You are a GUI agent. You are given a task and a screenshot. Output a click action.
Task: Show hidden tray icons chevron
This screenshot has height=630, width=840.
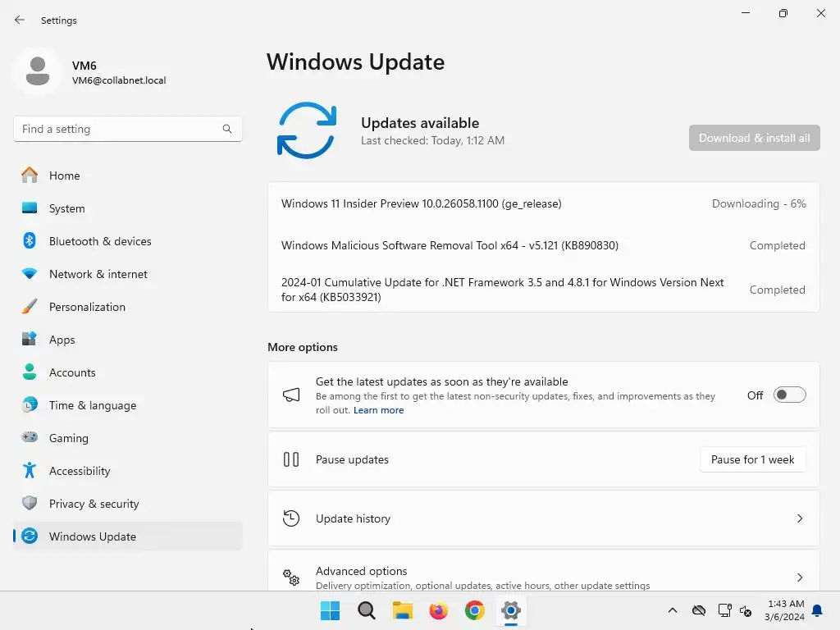click(x=673, y=610)
